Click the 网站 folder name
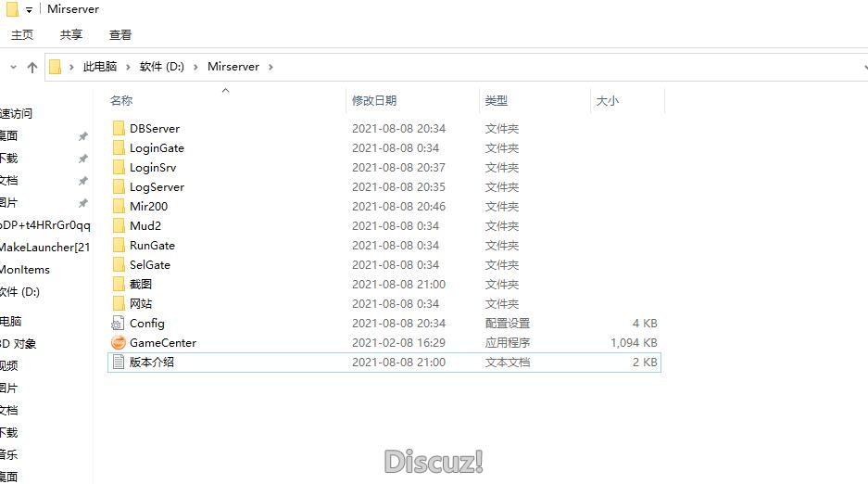Screen dimensions: 868x484 click(141, 303)
